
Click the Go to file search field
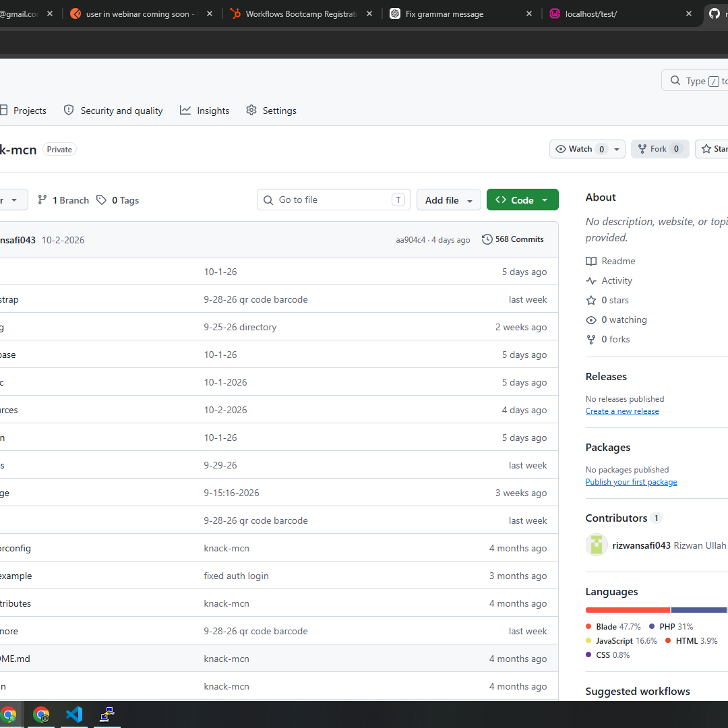pos(334,200)
